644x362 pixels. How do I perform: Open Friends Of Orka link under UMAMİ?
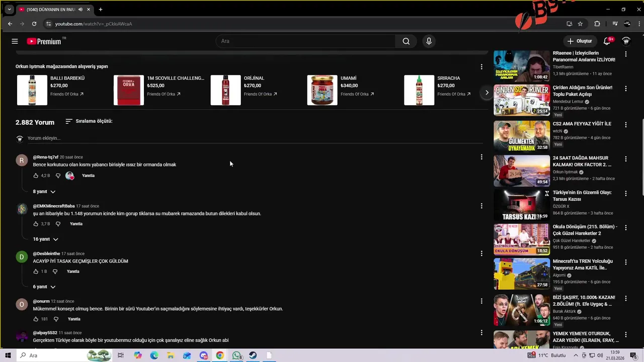[x=358, y=94]
